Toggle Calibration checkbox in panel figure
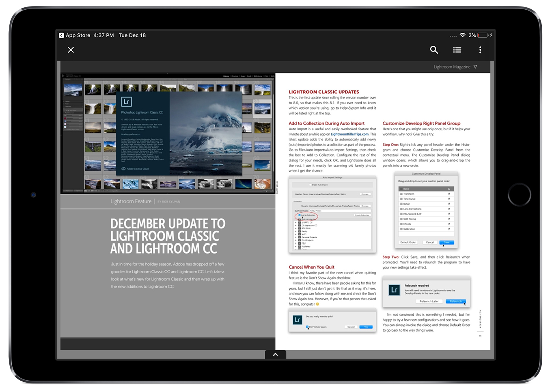This screenshot has height=392, width=552. [x=449, y=229]
